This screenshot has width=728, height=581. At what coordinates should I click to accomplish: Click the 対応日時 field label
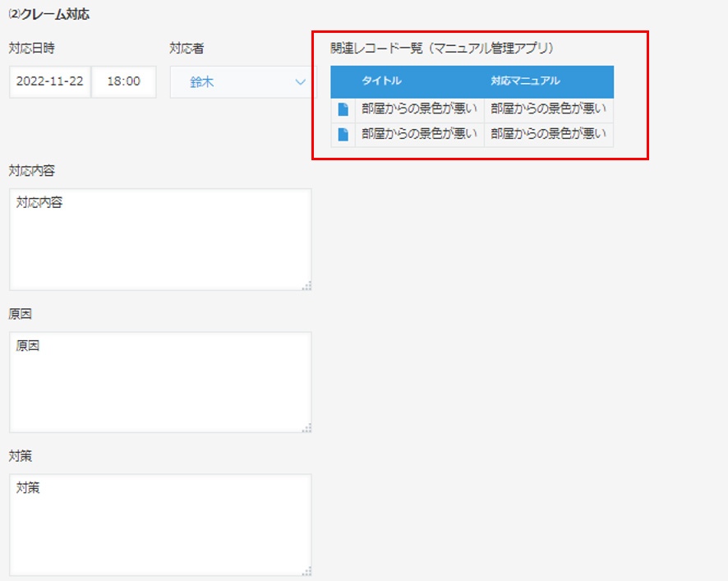coord(31,48)
